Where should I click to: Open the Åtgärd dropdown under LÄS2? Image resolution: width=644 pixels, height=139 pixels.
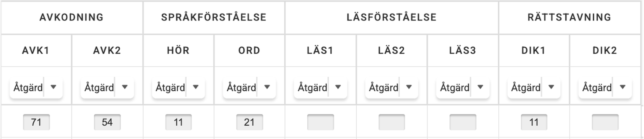391,87
